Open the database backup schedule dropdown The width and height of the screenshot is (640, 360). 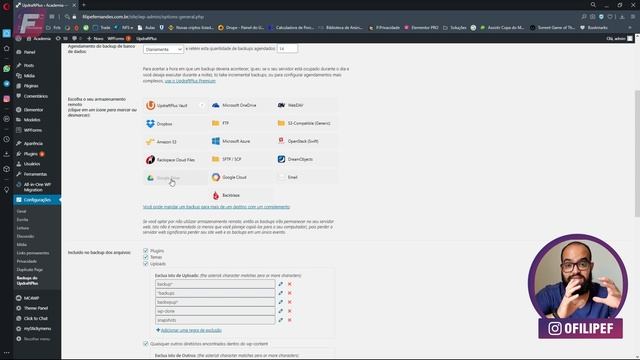(163, 49)
